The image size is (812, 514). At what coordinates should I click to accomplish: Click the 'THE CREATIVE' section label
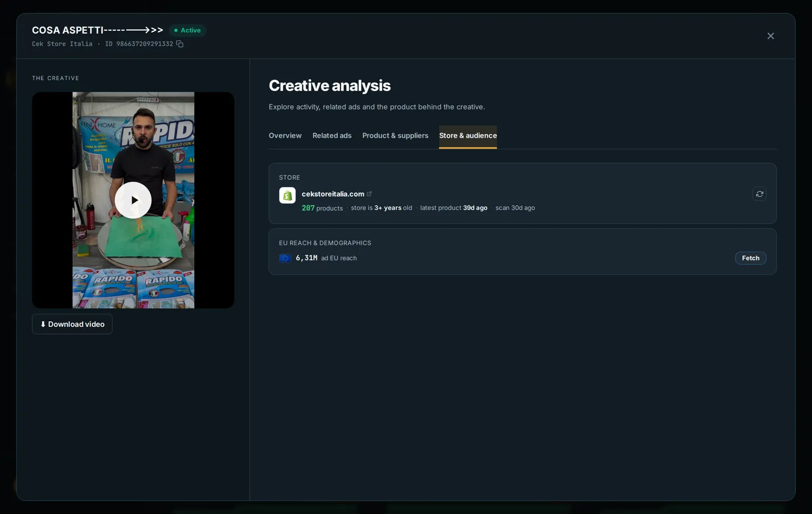tap(55, 78)
